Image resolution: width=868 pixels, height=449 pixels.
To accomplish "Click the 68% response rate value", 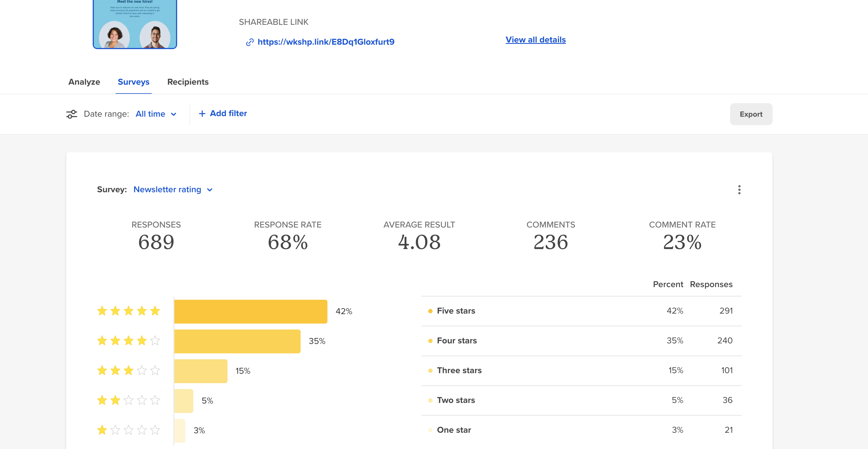I will click(288, 242).
